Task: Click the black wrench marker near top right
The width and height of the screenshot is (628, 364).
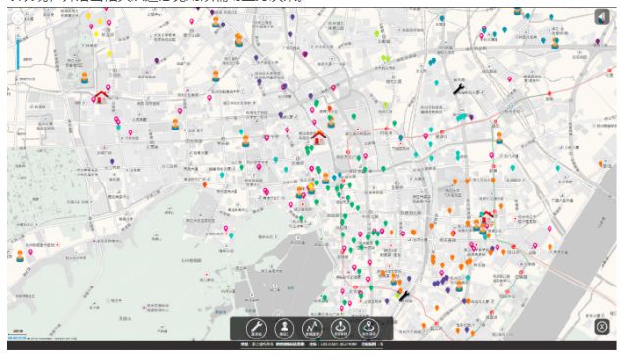Action: point(458,89)
